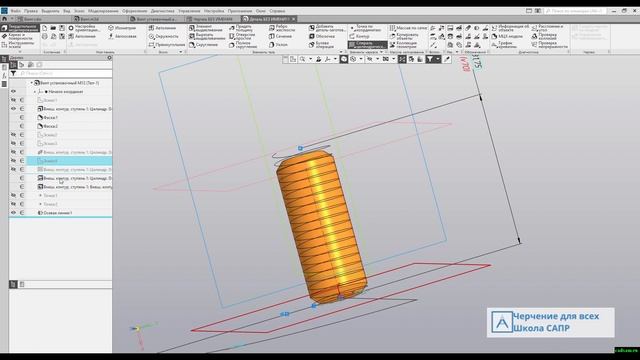Select the Окружность sketch tool
640x360 pixels.
pyautogui.click(x=163, y=36)
